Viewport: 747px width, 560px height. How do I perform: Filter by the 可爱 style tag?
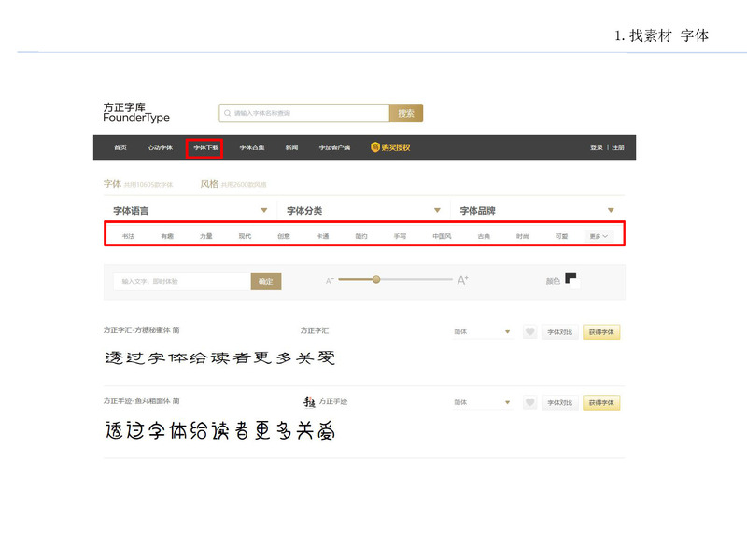[x=562, y=236]
